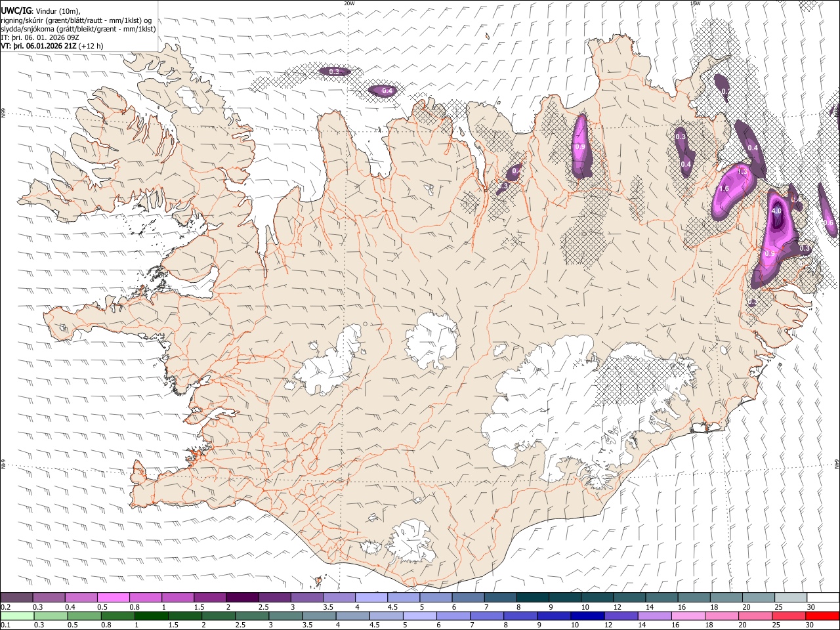
Task: Click the '20W' longitude label at the top
Action: tap(349, 3)
